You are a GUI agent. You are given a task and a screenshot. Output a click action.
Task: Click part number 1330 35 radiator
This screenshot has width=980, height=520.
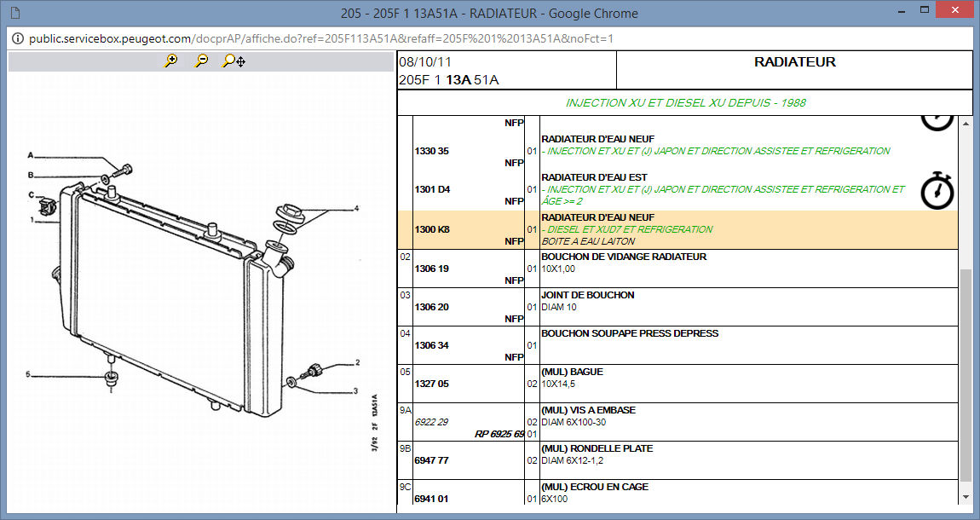[431, 151]
